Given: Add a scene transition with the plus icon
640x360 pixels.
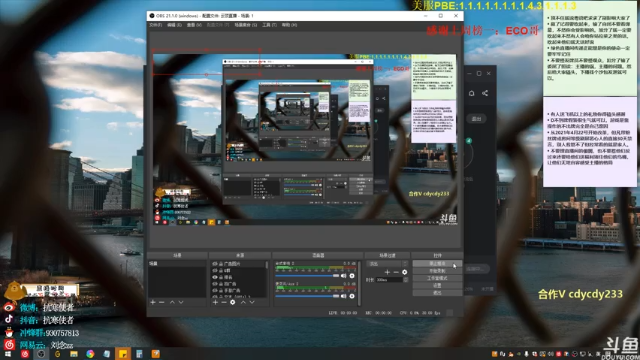Looking at the screenshot, I should 387,272.
